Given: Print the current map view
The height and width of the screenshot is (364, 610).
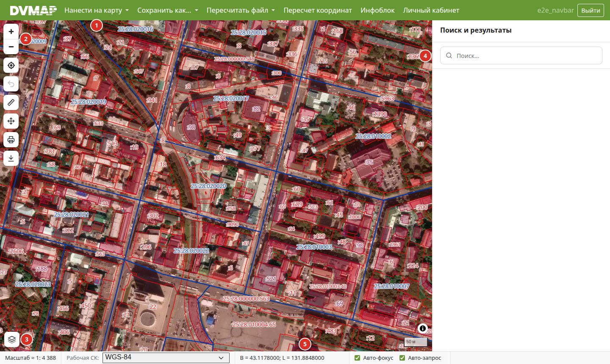Looking at the screenshot, I should (11, 140).
